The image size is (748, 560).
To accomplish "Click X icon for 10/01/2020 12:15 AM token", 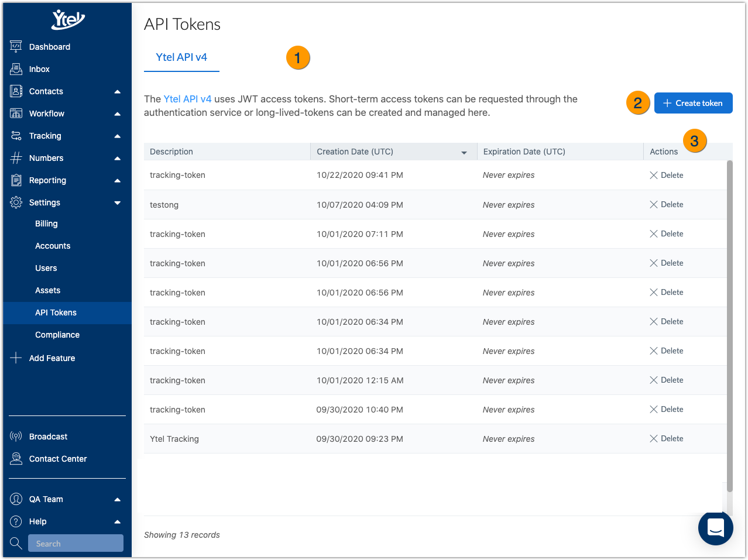I will [x=654, y=380].
